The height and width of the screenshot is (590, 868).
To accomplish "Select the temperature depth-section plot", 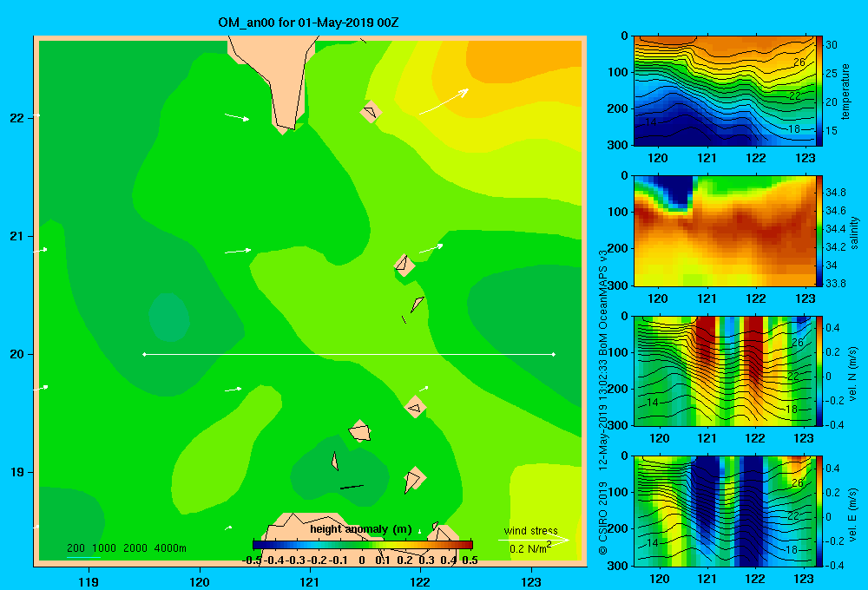I will [x=724, y=91].
